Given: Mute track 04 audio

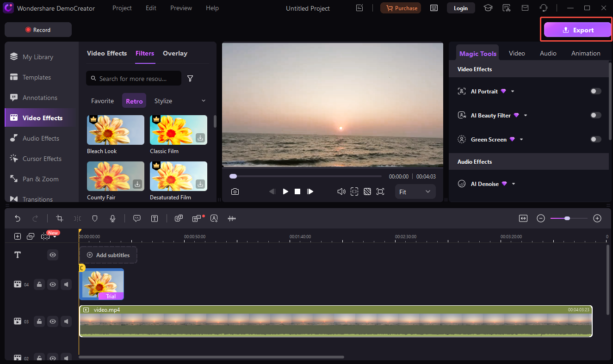Looking at the screenshot, I should pos(67,284).
